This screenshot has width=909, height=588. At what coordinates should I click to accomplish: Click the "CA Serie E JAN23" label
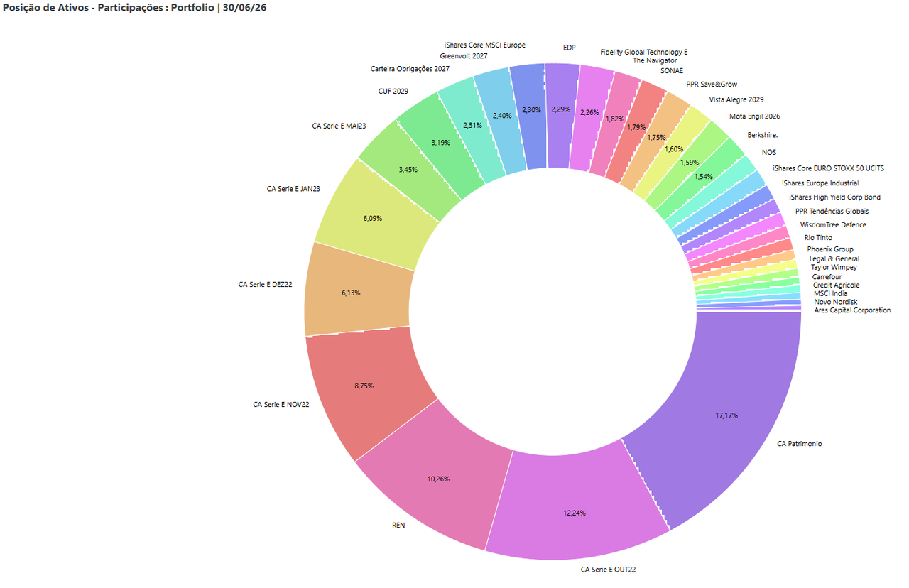(x=294, y=189)
